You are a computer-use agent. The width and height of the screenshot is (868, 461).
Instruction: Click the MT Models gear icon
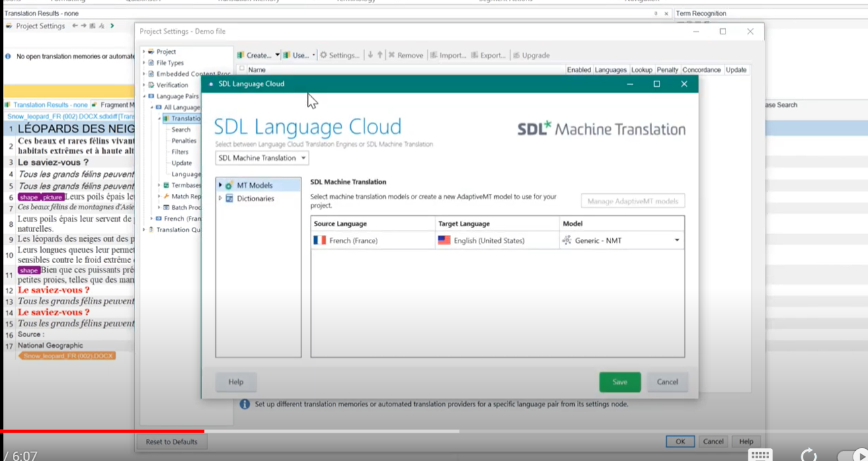229,185
